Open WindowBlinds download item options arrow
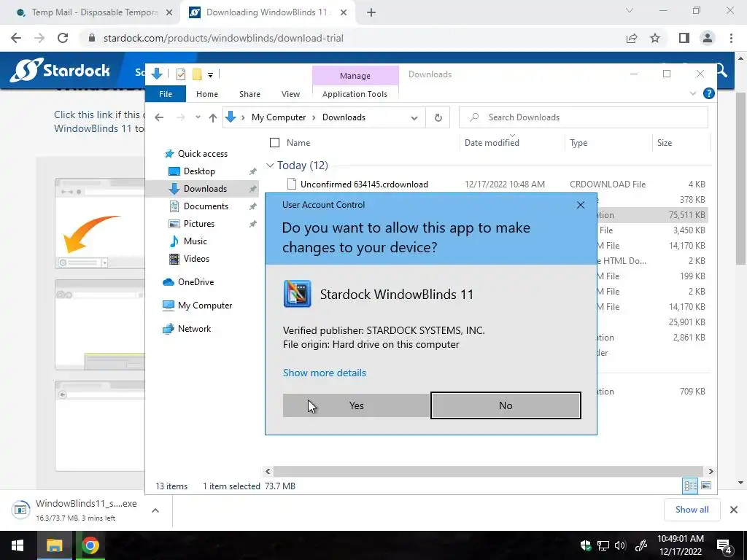Viewport: 747px width, 560px height. pyautogui.click(x=155, y=510)
